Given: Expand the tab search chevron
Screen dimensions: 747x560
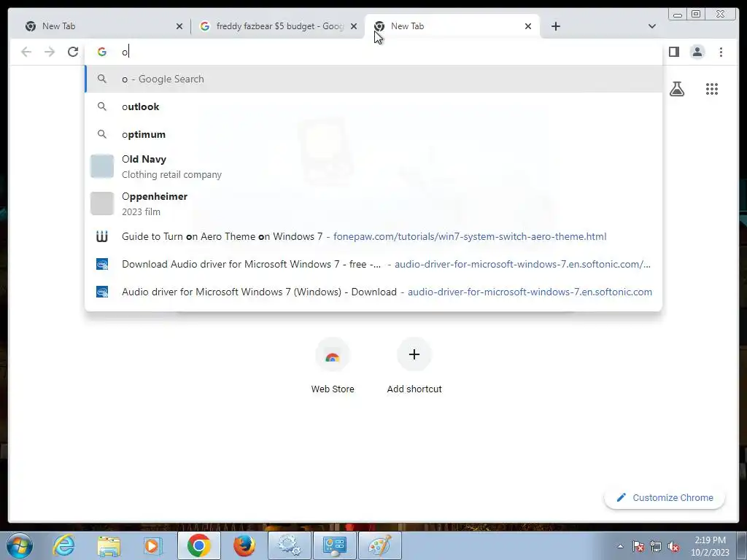Looking at the screenshot, I should pyautogui.click(x=651, y=26).
